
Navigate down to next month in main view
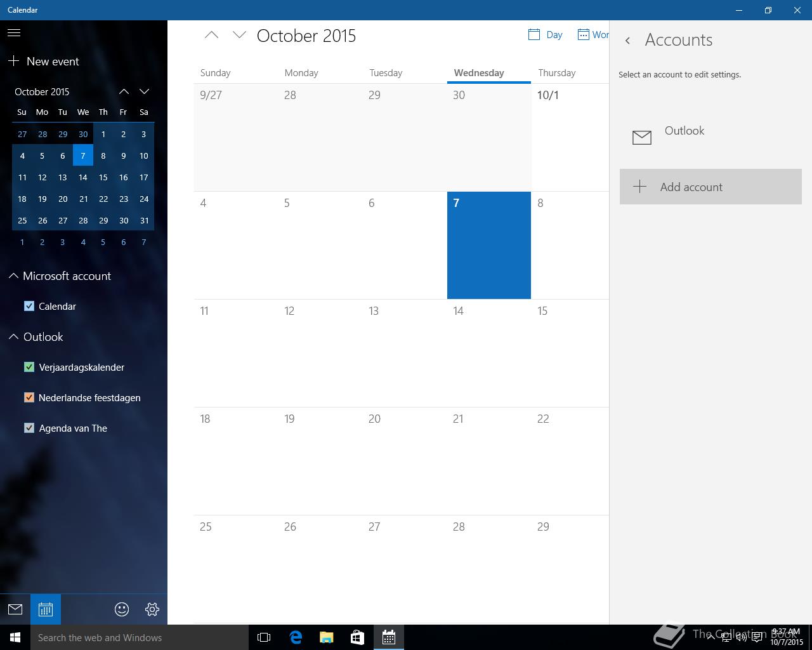coord(239,36)
